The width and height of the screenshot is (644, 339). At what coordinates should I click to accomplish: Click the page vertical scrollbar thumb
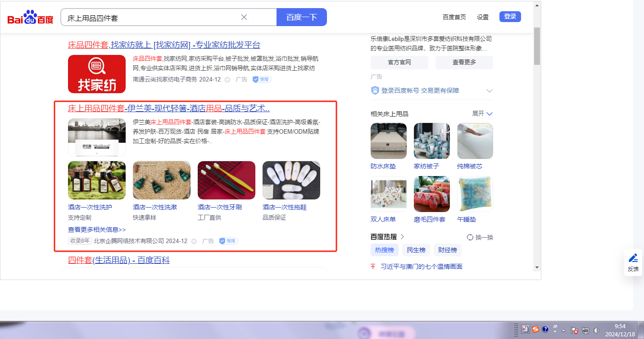tap(537, 46)
